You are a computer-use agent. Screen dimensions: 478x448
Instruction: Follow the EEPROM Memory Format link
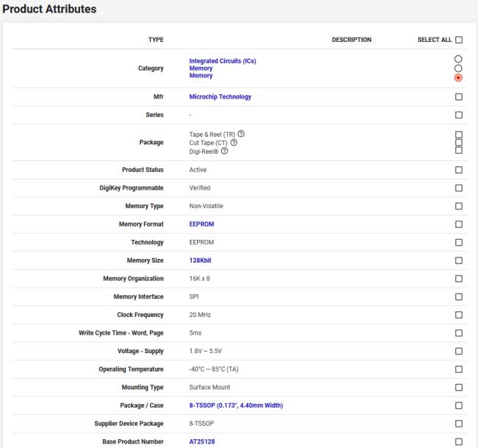201,224
